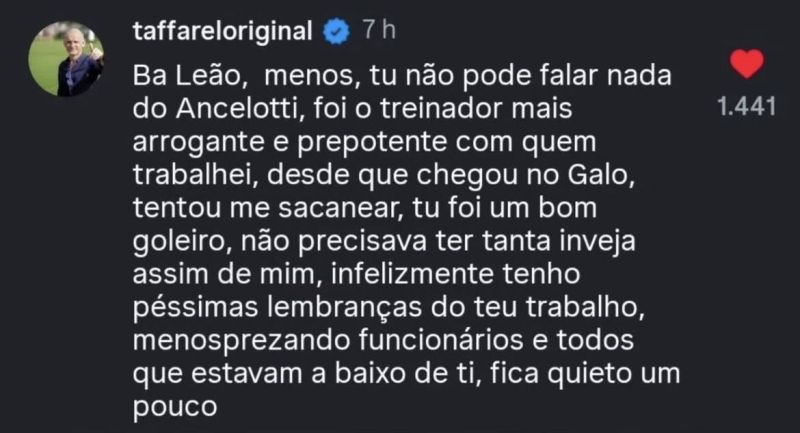Open the taffareloriginal profile picture
The image size is (800, 433).
point(67,59)
